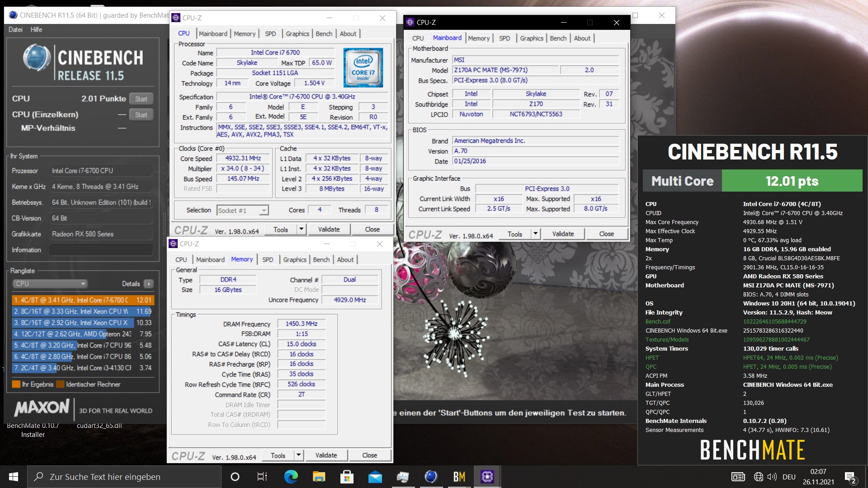Click QPC entry in BenchMate panel
The width and height of the screenshot is (868, 488).
[x=651, y=367]
